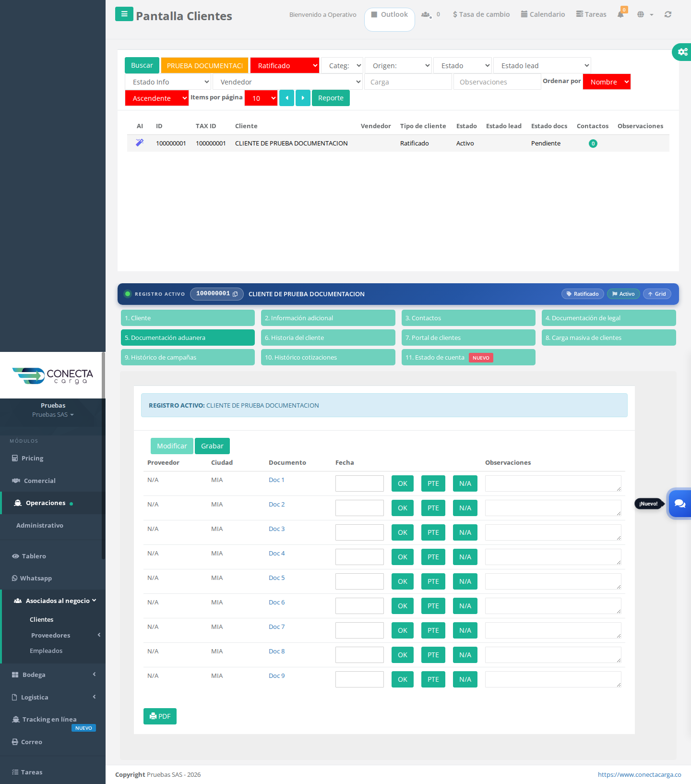
Task: Switch to tab 3. Contactos
Action: [x=468, y=318]
